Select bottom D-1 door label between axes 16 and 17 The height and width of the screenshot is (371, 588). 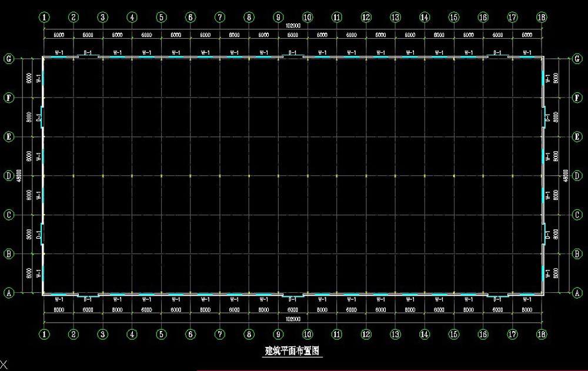click(x=498, y=300)
